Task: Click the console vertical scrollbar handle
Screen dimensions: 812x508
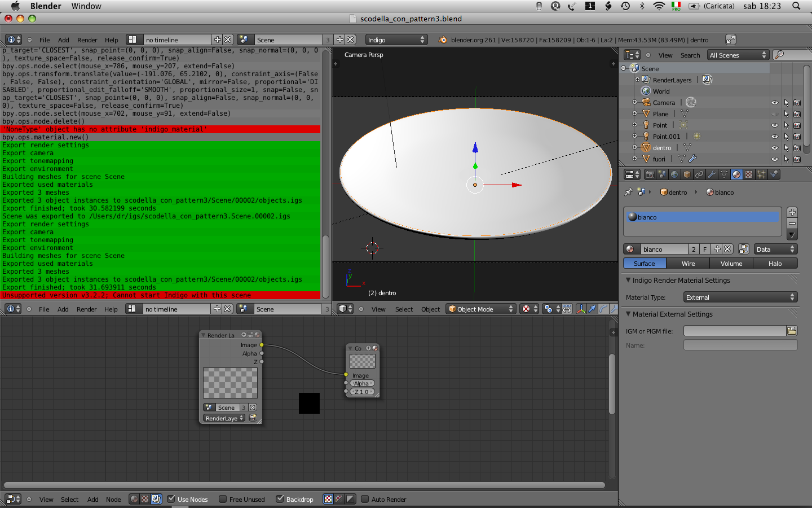Action: [325, 266]
